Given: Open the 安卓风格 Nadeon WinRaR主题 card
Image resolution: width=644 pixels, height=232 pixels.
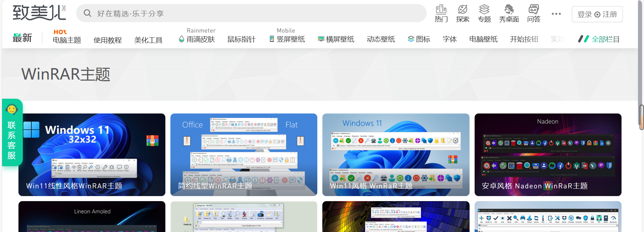Looking at the screenshot, I should pyautogui.click(x=548, y=154).
